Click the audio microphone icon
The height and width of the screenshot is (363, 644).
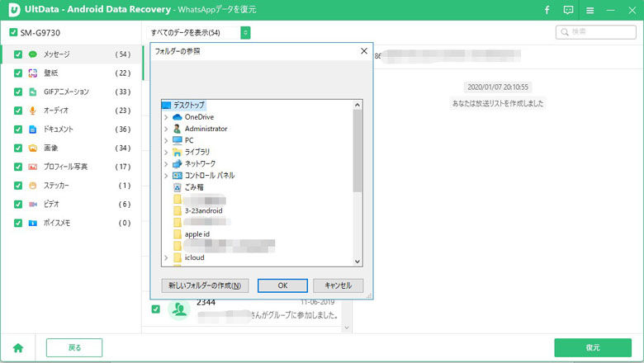point(33,111)
